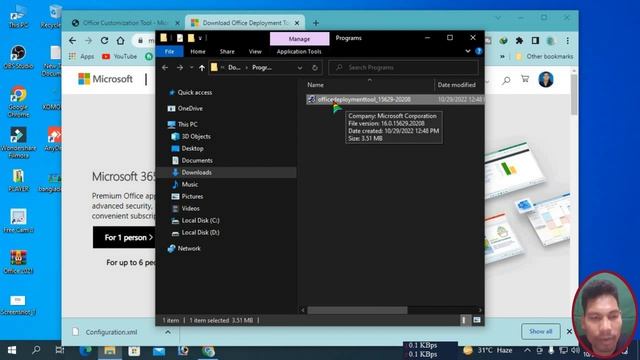Click the horizontal scrollbar in file list
The height and width of the screenshot is (360, 640).
click(357, 310)
